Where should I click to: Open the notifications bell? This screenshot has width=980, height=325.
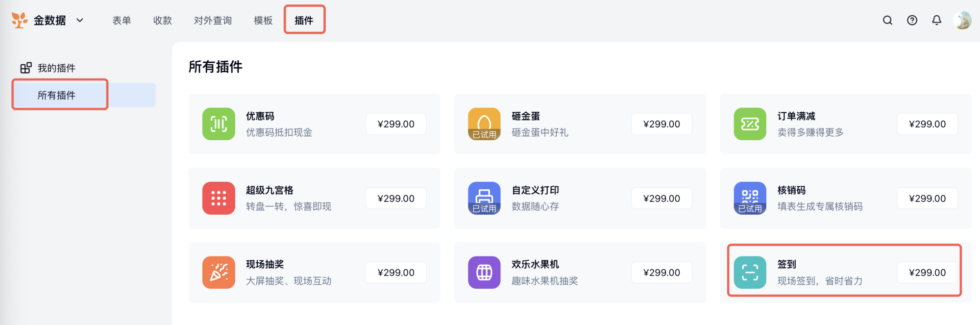tap(936, 20)
